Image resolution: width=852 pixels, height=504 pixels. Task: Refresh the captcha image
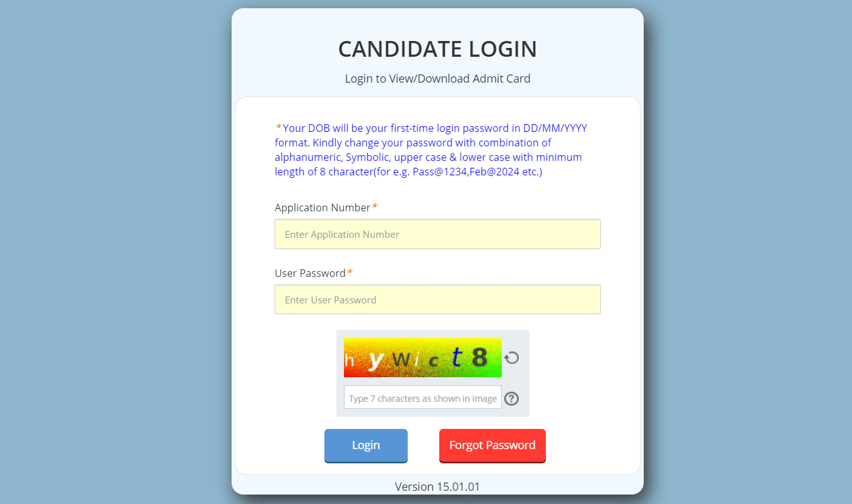coord(512,358)
